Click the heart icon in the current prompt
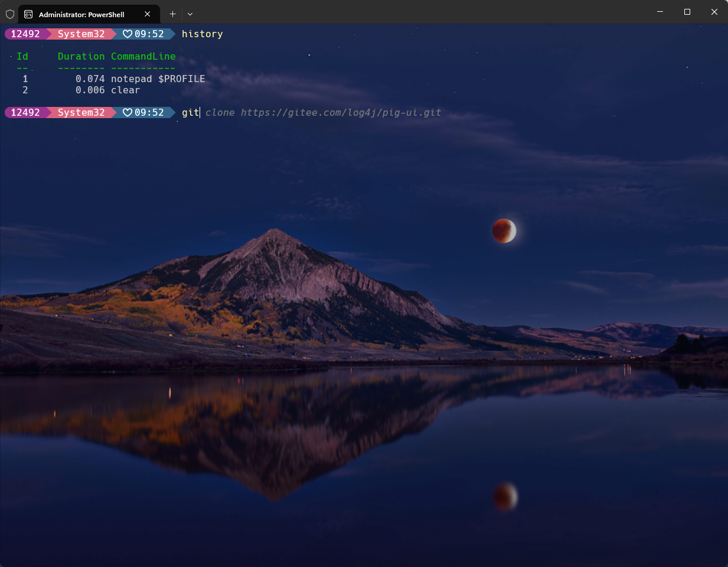728x567 pixels. [127, 112]
